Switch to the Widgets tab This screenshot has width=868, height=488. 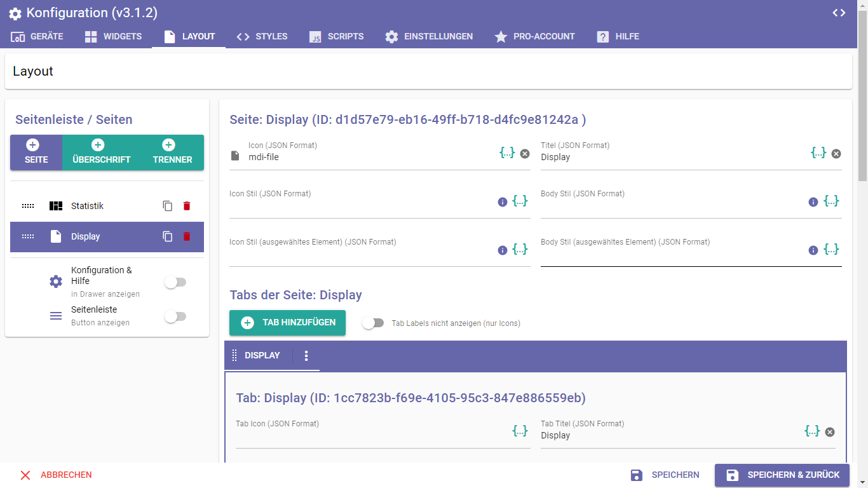(113, 36)
